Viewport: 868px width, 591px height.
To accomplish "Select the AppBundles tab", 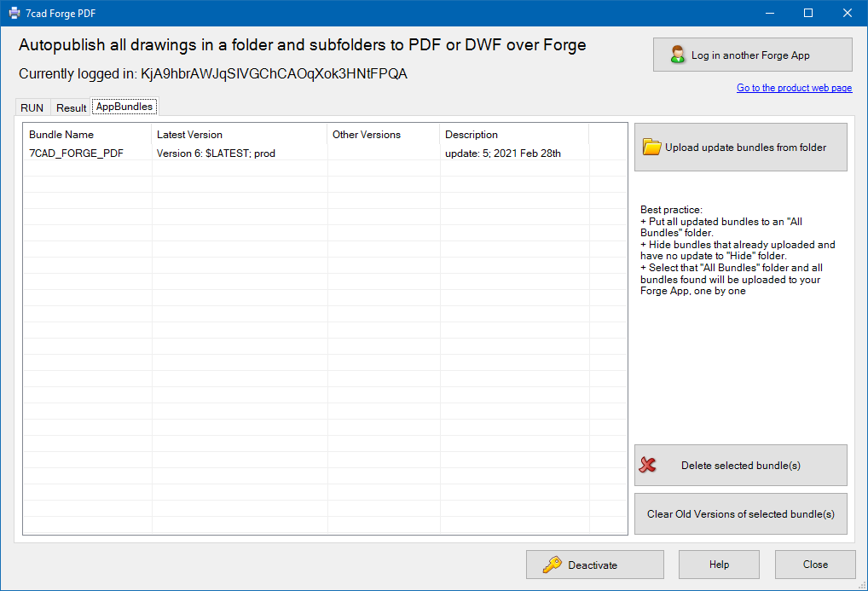I will click(x=124, y=107).
